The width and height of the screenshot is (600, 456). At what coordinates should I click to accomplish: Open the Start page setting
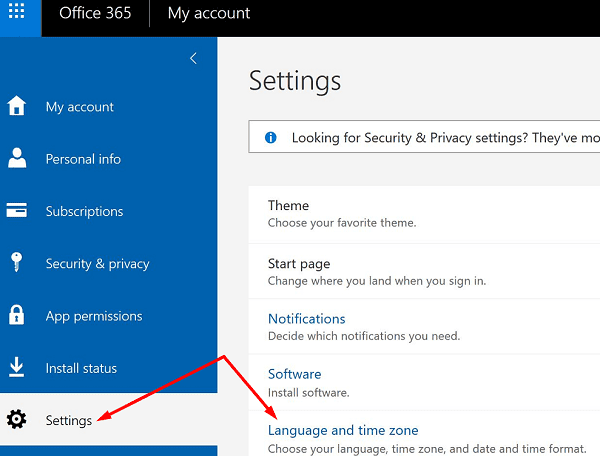click(x=299, y=264)
